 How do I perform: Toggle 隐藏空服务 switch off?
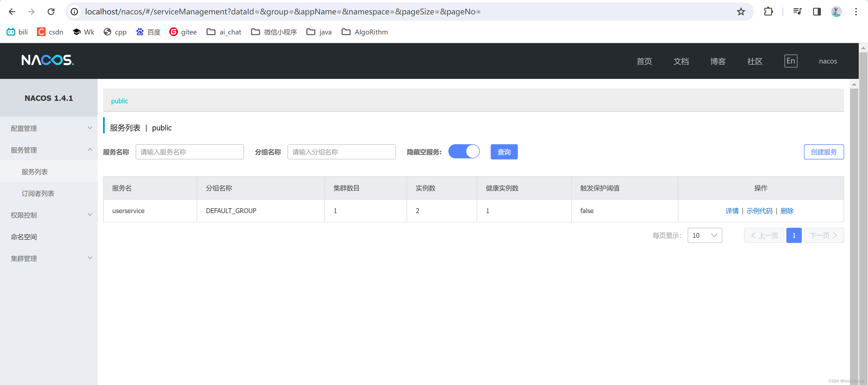point(464,152)
